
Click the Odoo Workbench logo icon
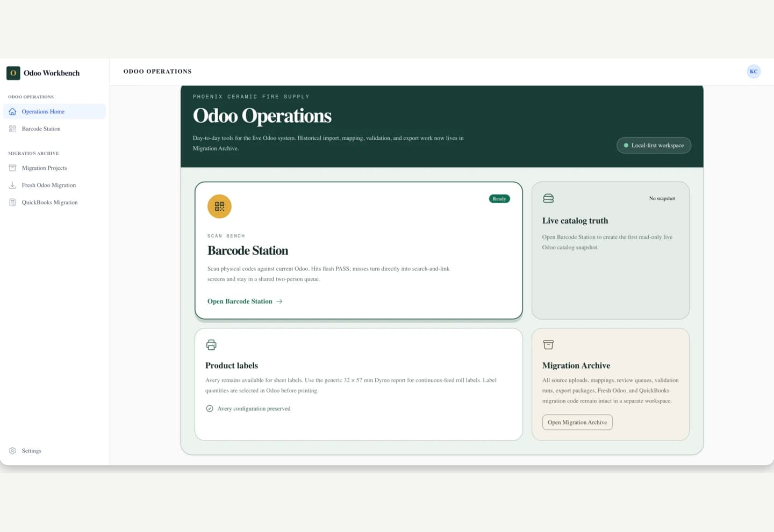(13, 73)
